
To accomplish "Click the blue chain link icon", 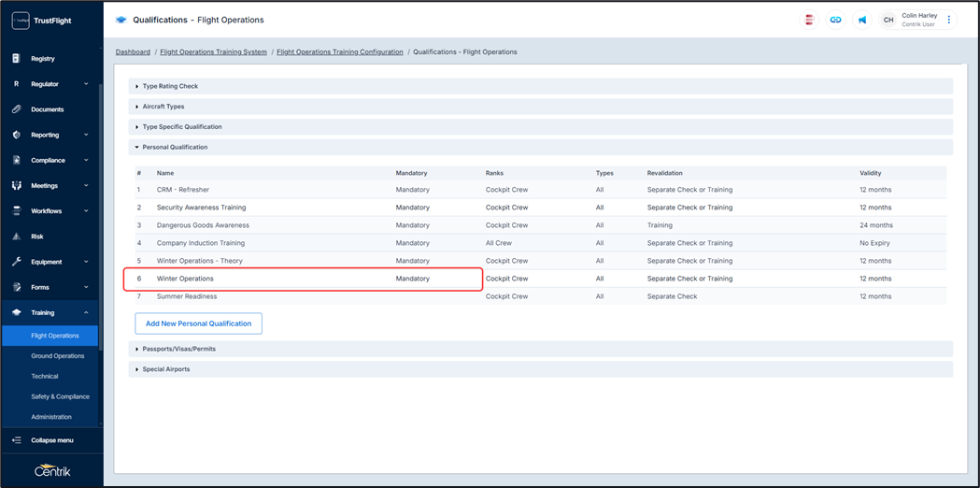I will pos(835,20).
